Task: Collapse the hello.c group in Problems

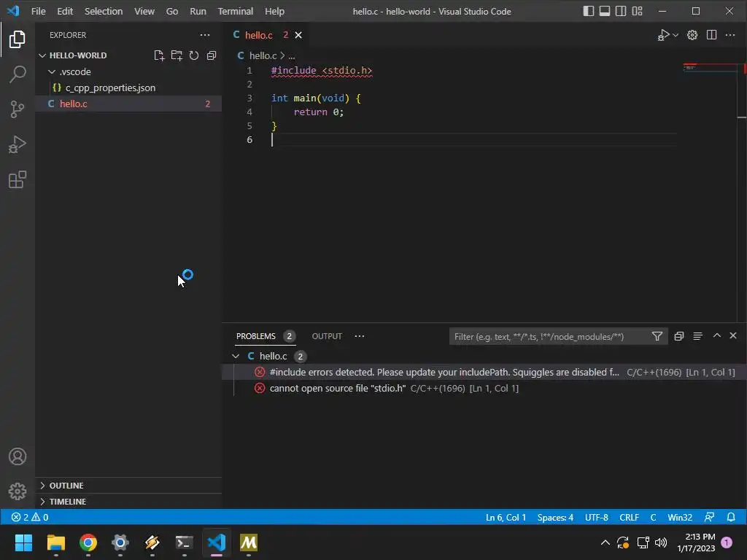Action: point(236,356)
